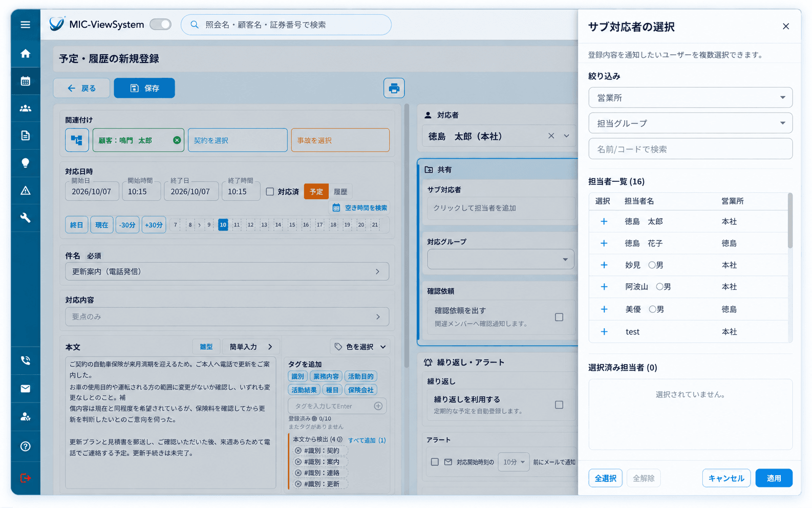Click the printer icon button
The image size is (812, 508).
click(394, 88)
